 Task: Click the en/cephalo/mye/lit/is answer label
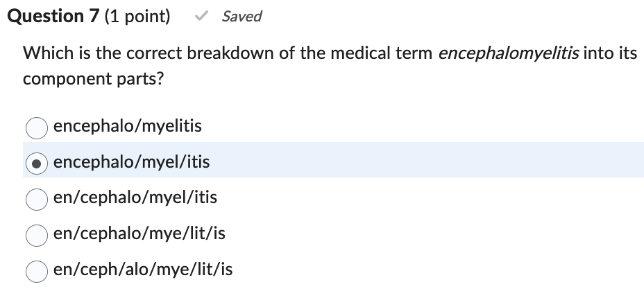(x=139, y=234)
